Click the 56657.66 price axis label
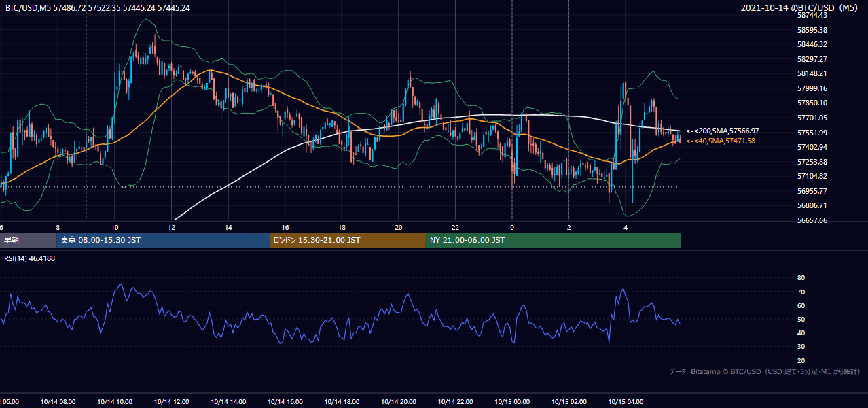Screen dimensions: 868x408 coord(812,220)
